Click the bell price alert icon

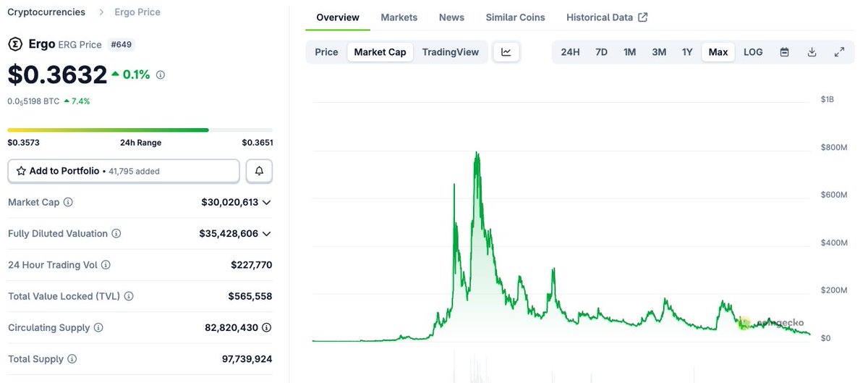[259, 171]
